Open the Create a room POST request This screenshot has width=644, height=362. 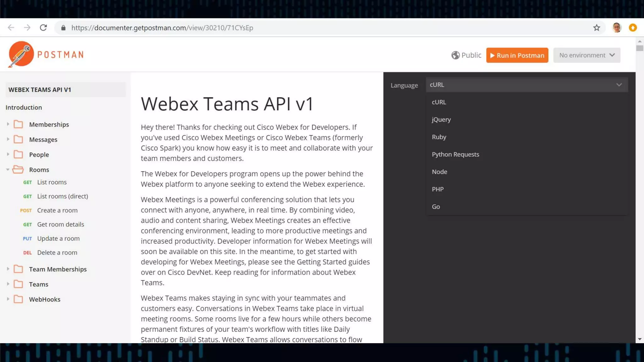click(57, 210)
